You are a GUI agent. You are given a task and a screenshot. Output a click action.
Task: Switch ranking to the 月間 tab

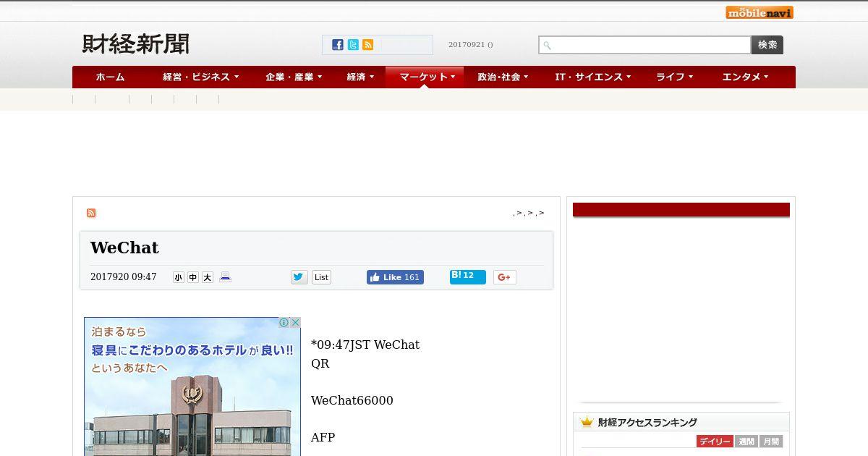(771, 442)
